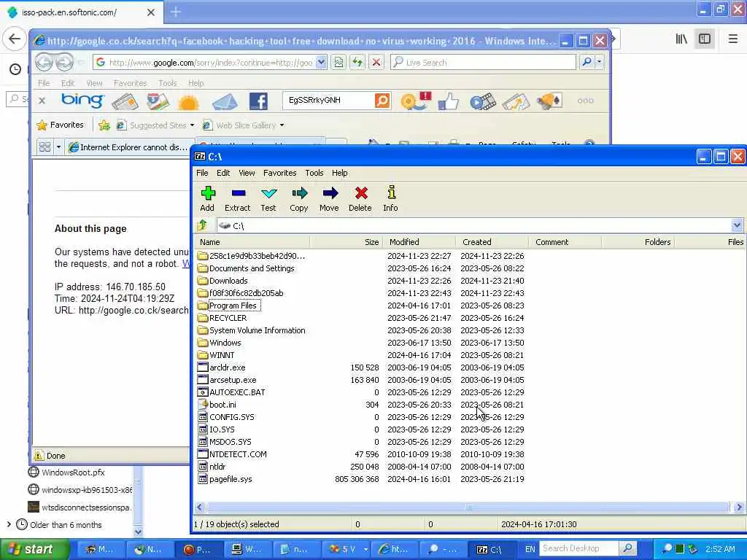Open the Info icon in 7-Zip toolbar
The height and width of the screenshot is (560, 747).
pyautogui.click(x=391, y=198)
